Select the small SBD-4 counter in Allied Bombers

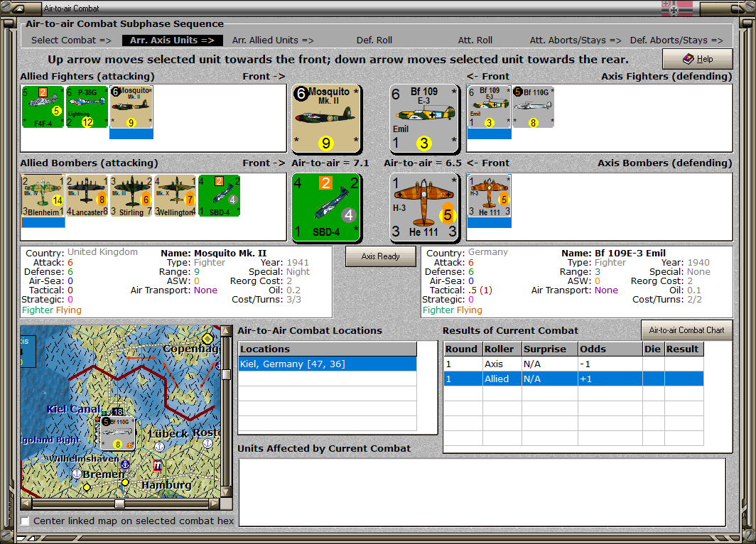coord(220,195)
